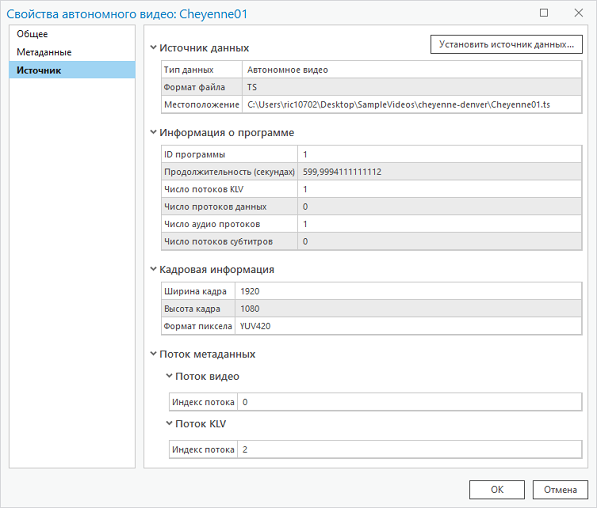
Task: Collapse the Кадровая информация section
Action: tap(153, 269)
